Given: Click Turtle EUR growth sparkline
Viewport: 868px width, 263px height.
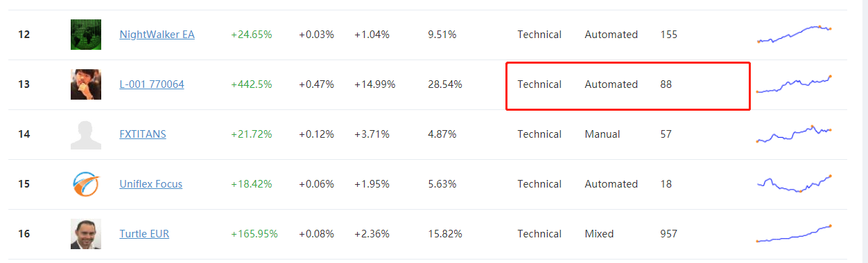Looking at the screenshot, I should point(795,233).
